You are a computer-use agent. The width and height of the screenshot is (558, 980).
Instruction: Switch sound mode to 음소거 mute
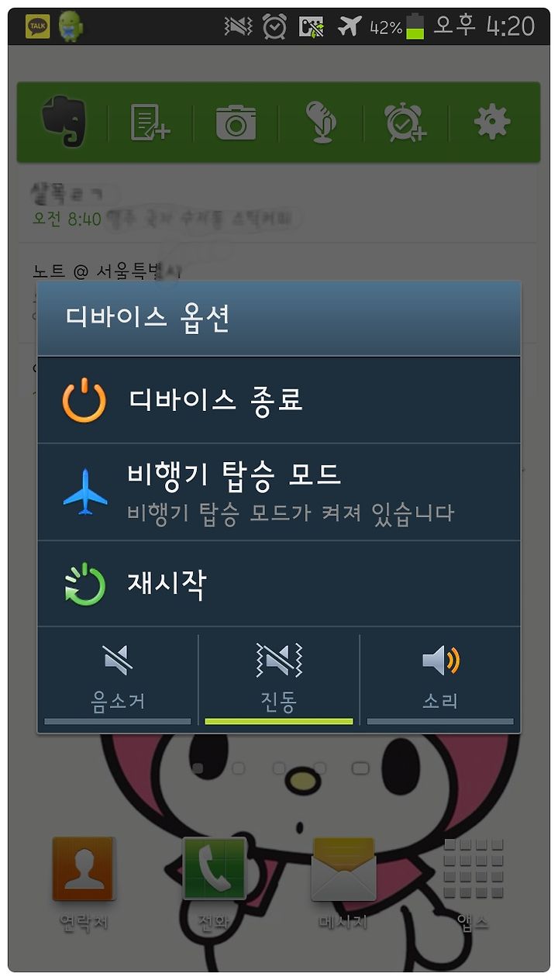pyautogui.click(x=118, y=679)
